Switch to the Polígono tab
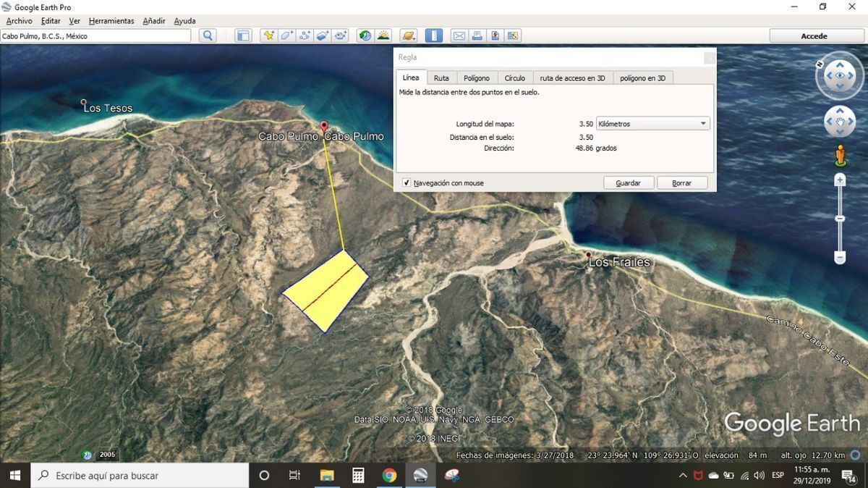 477,78
